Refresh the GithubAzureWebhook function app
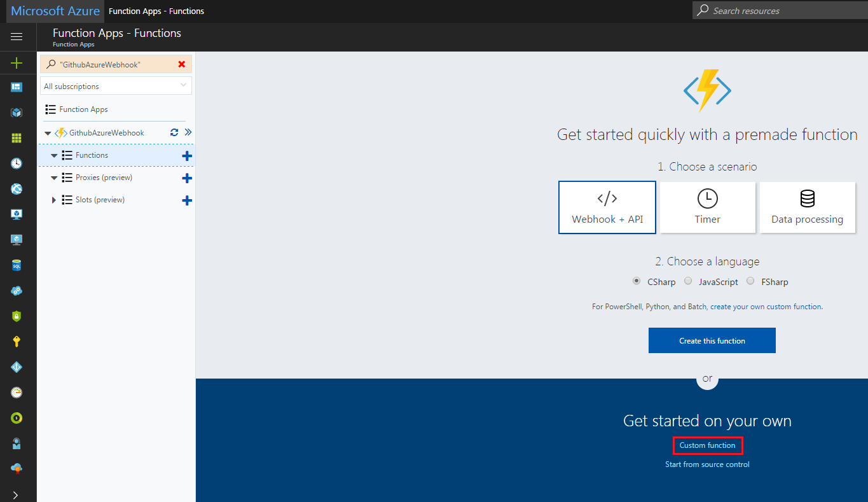Image resolution: width=868 pixels, height=502 pixels. point(174,132)
